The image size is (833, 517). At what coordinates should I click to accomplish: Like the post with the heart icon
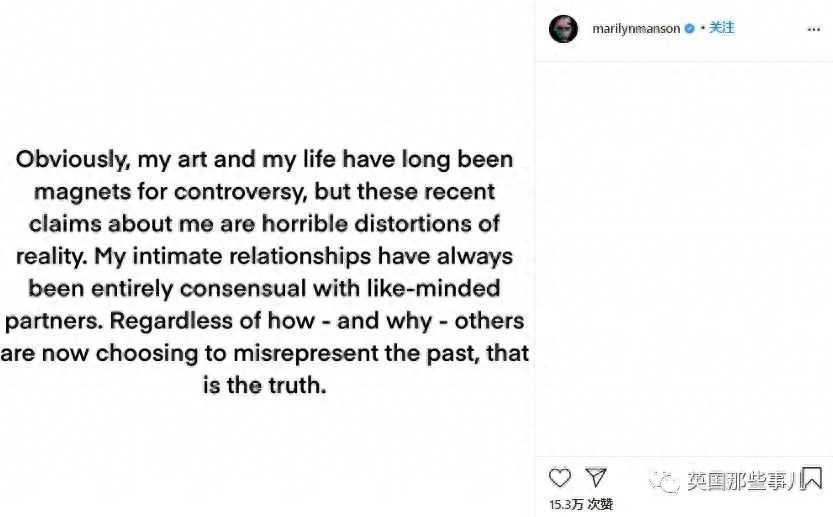(560, 477)
